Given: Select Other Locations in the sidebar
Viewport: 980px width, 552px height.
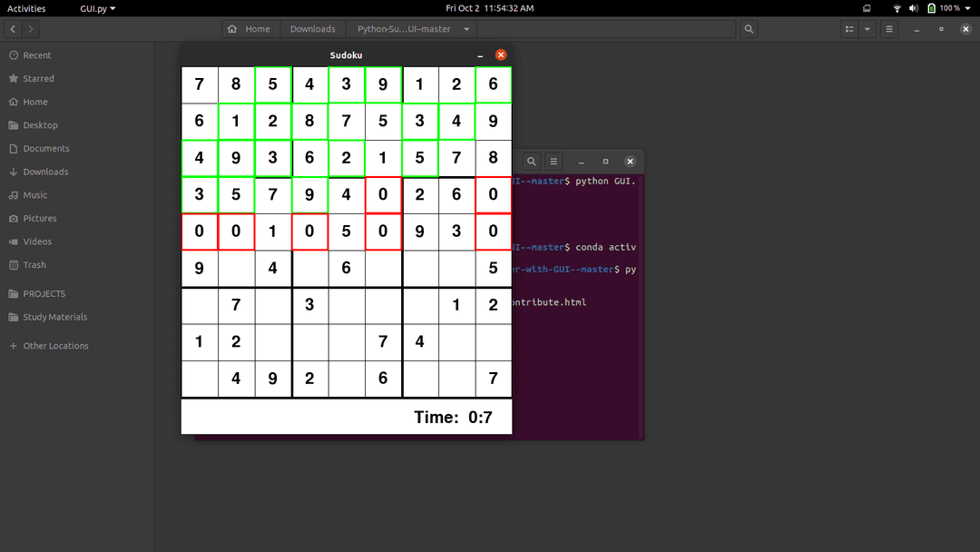Looking at the screenshot, I should tap(54, 345).
